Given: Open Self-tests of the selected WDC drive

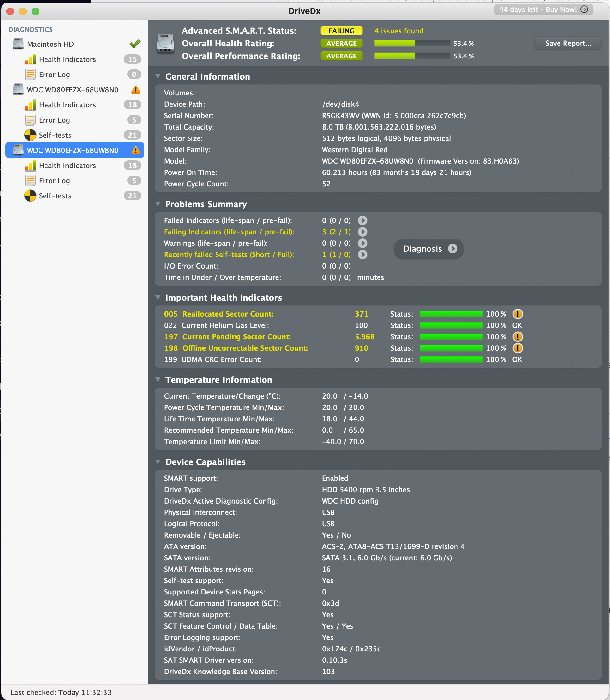Looking at the screenshot, I should [x=55, y=196].
